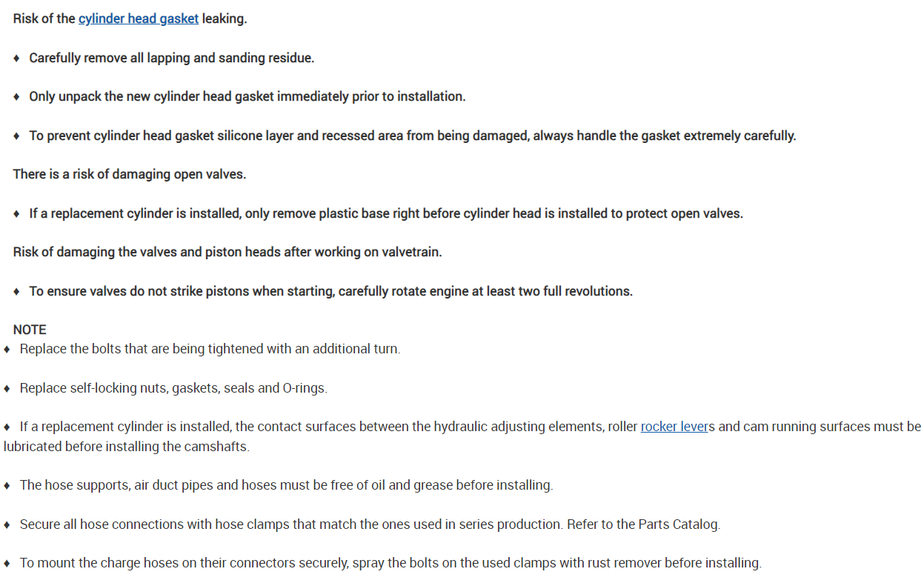Click the NOTE heading

click(30, 330)
